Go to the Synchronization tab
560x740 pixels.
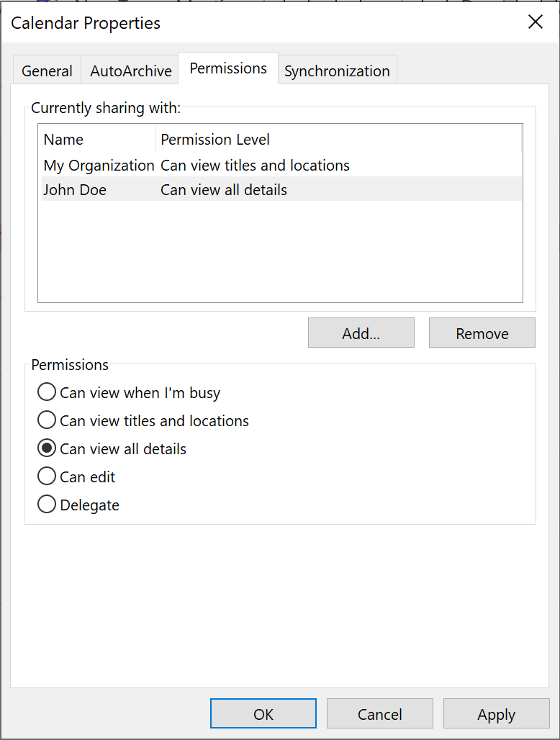click(337, 71)
